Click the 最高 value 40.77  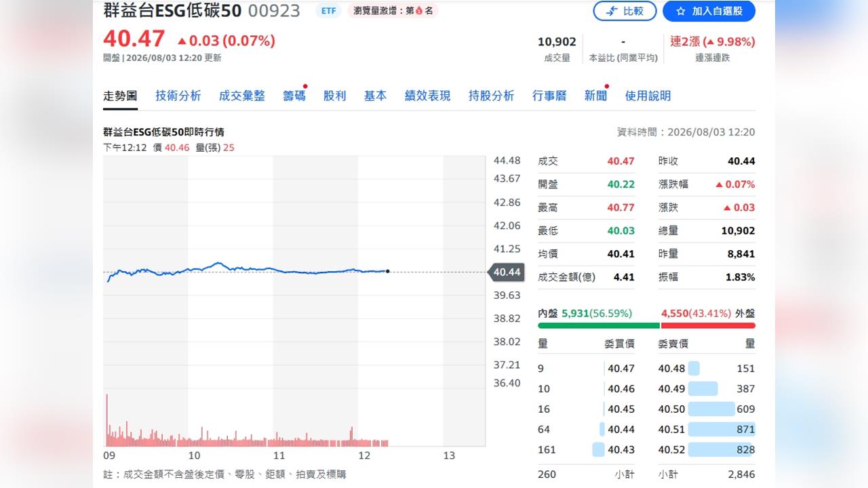[x=621, y=207]
